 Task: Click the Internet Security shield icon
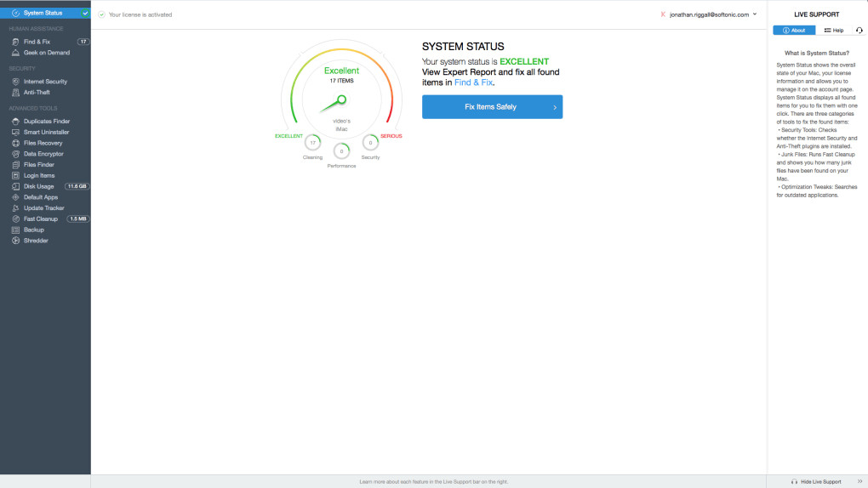click(15, 82)
